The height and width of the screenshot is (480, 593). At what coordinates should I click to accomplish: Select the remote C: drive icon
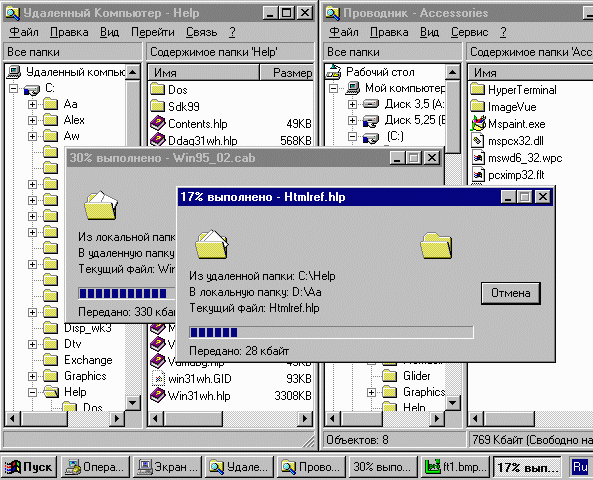click(x=31, y=89)
